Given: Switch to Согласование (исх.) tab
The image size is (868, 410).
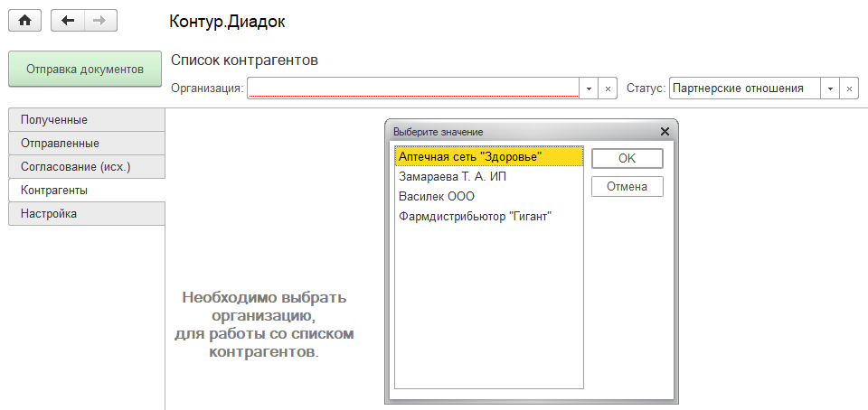Looking at the screenshot, I should click(x=87, y=167).
